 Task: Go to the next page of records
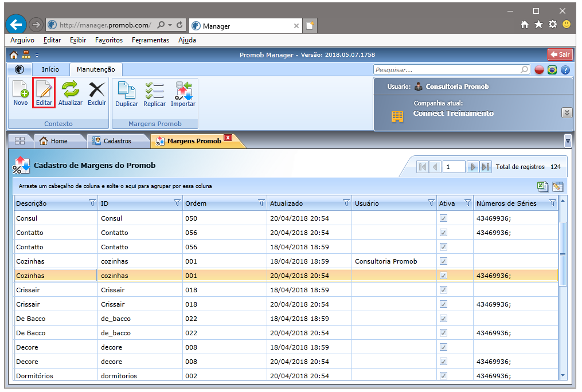pos(472,167)
